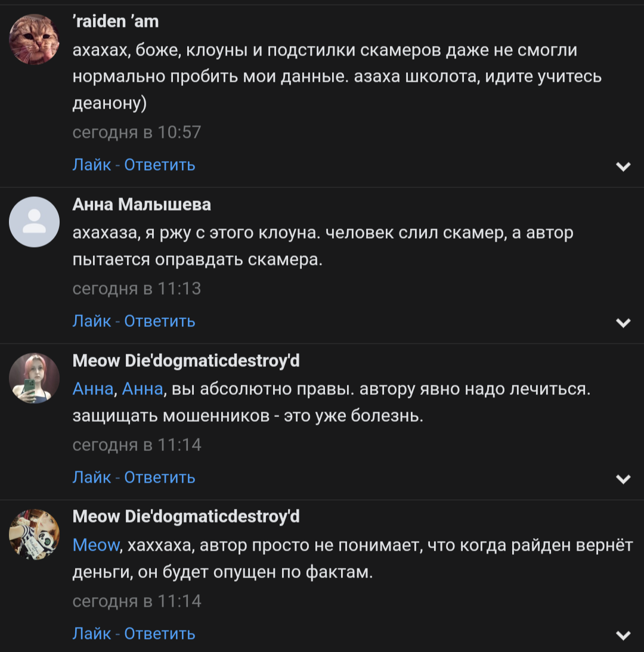Screen dimensions: 644x652
Task: Open chevron menu on Анна Малышева's comment
Action: click(623, 323)
